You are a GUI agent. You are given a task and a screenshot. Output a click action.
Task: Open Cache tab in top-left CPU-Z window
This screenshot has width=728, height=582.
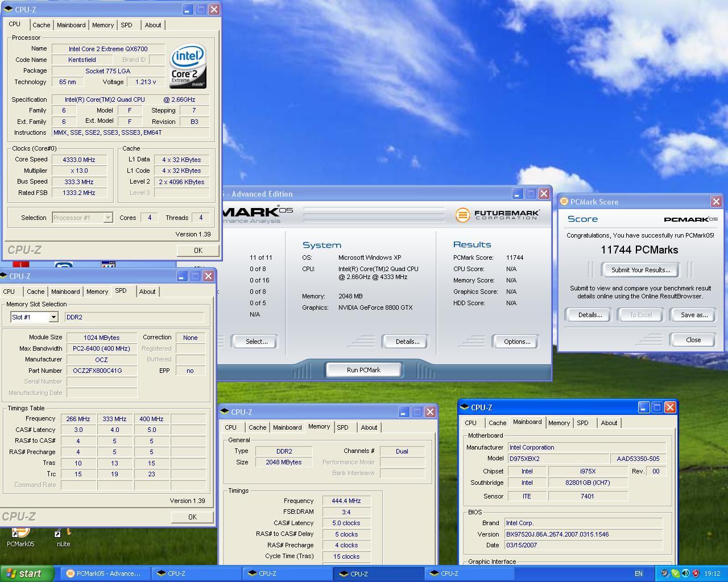click(x=41, y=25)
